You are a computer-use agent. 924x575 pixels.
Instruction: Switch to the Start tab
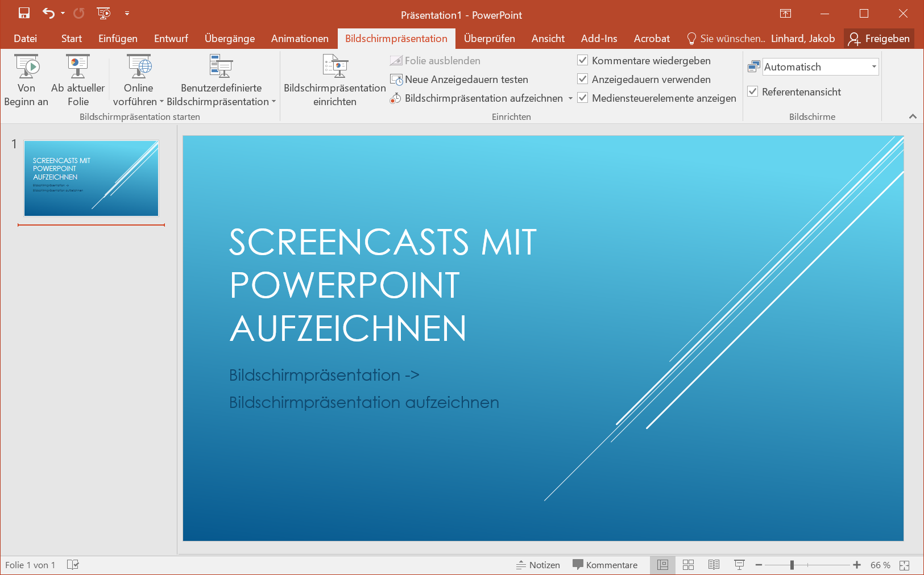(72, 39)
